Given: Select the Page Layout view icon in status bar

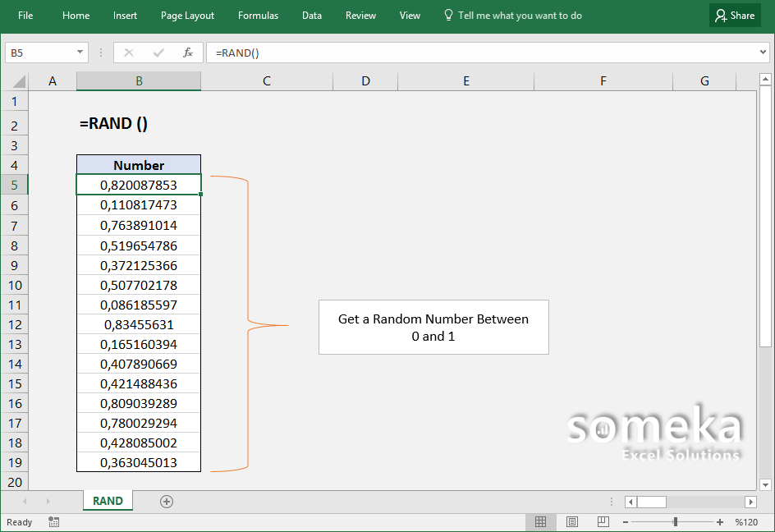Looking at the screenshot, I should [x=571, y=521].
